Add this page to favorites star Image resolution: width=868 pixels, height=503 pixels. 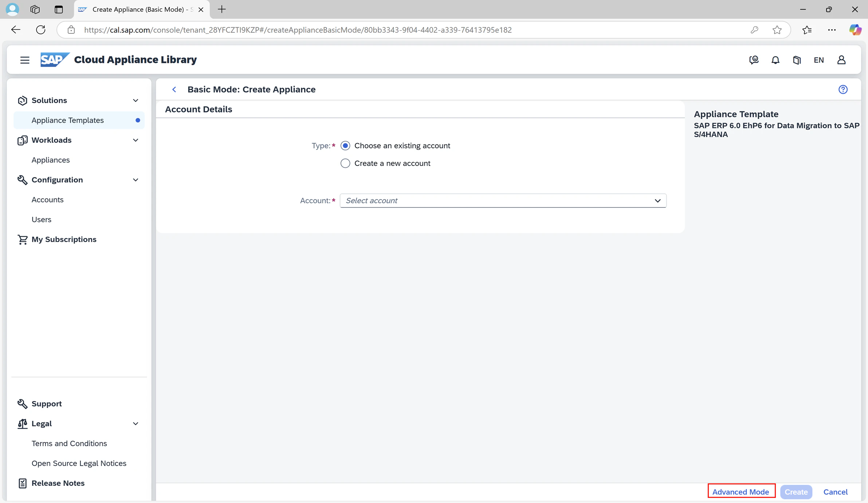(777, 30)
